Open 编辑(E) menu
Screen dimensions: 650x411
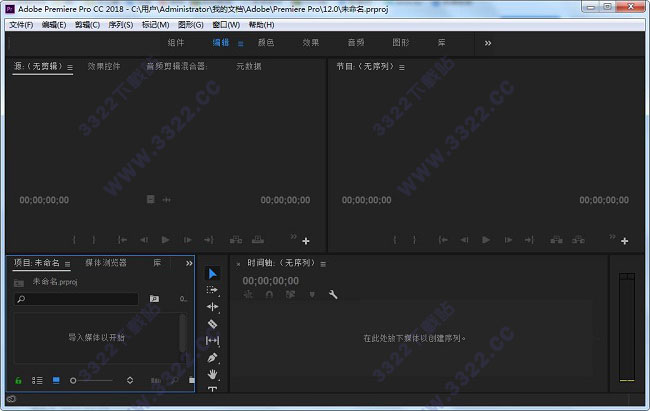(x=54, y=25)
